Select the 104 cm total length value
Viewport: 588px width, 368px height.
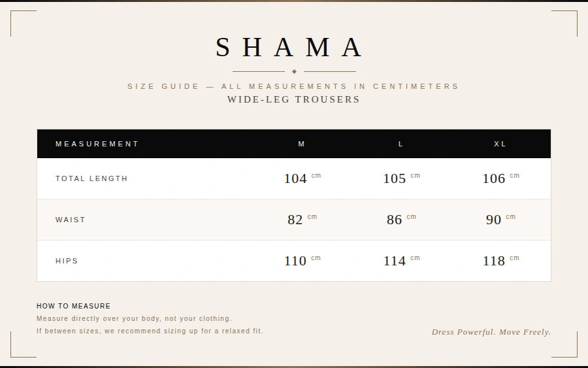tap(301, 178)
